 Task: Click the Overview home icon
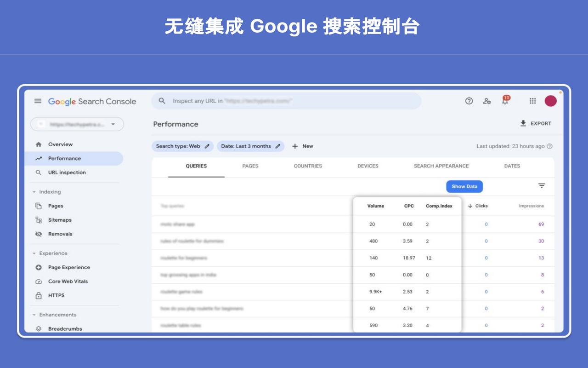[39, 144]
